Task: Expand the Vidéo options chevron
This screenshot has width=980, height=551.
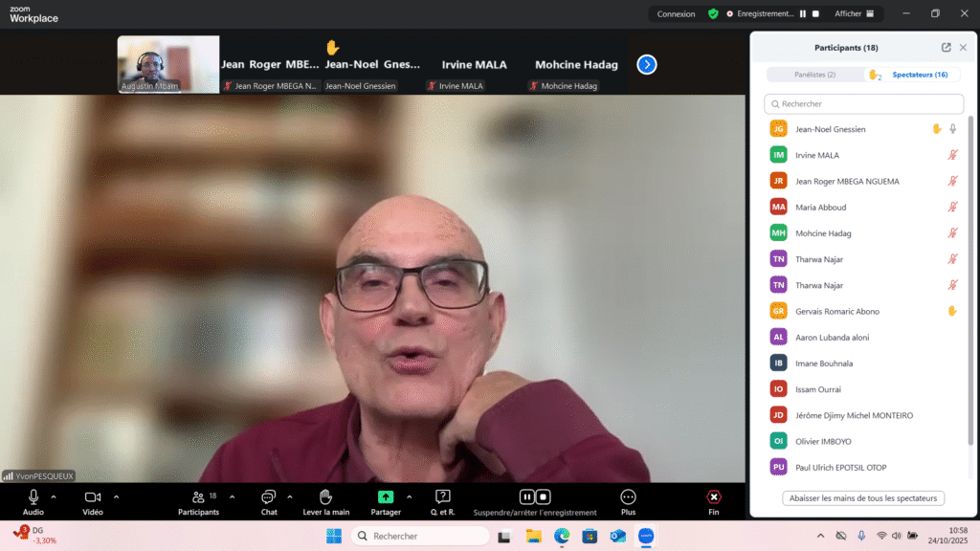Action: tap(117, 496)
